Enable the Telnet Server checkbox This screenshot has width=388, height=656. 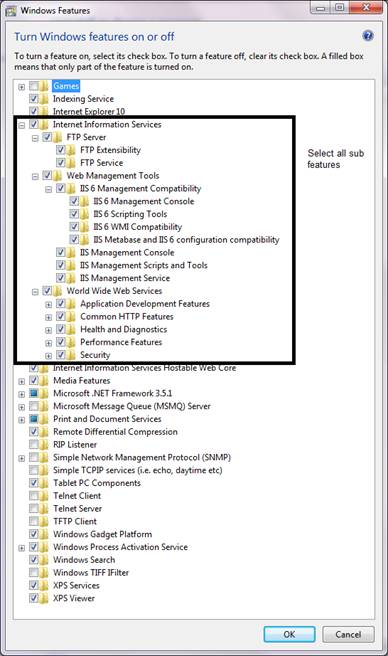tap(34, 509)
